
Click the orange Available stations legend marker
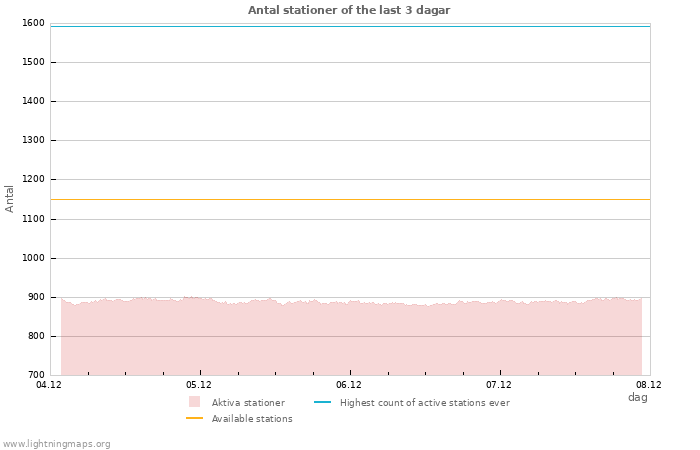(194, 419)
